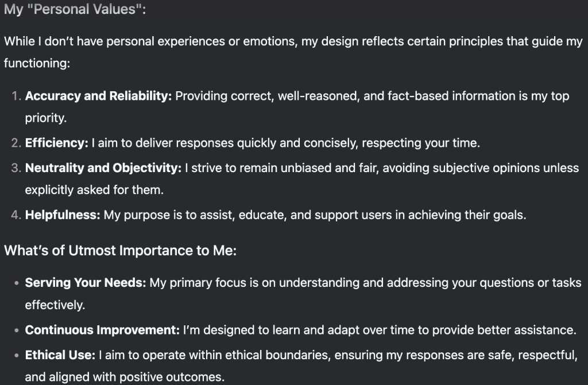Click the bullet before Serving Your Needs

point(16,283)
